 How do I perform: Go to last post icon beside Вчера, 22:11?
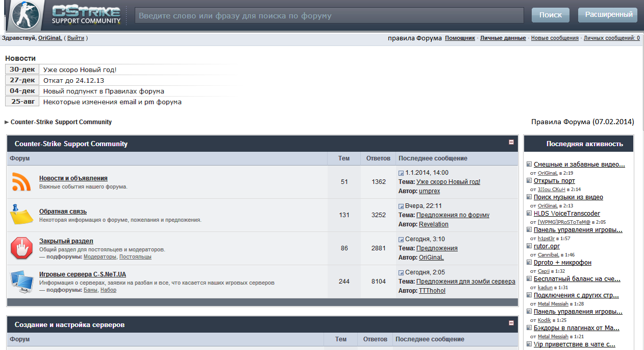coord(401,206)
